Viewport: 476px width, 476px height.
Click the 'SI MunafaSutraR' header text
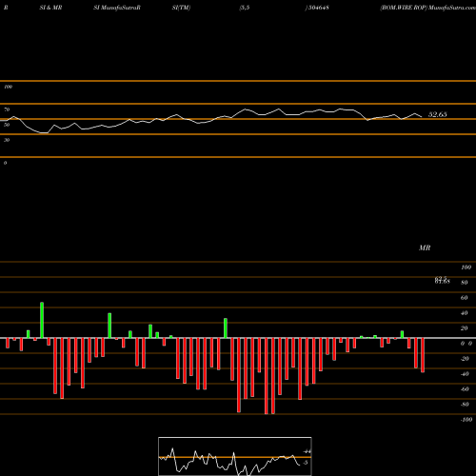click(117, 8)
